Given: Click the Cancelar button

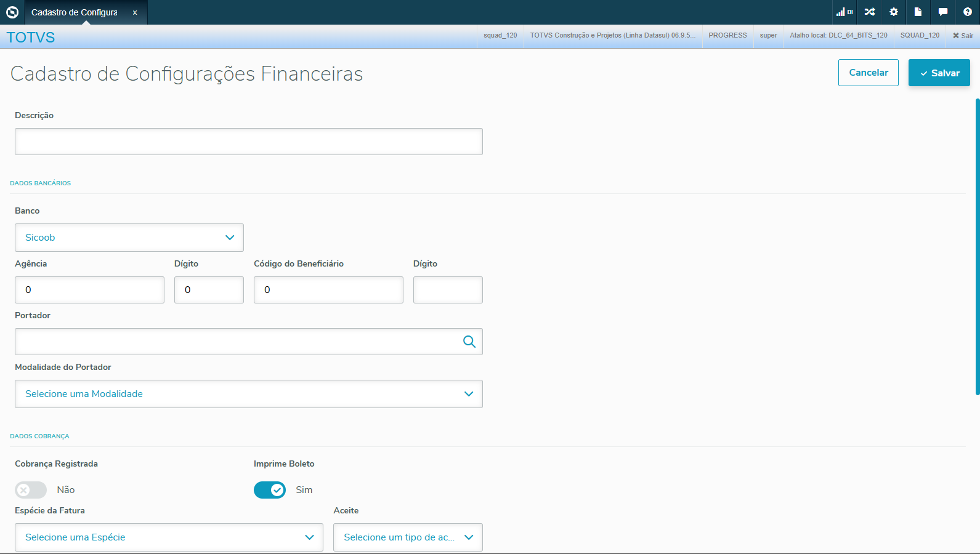Looking at the screenshot, I should [869, 73].
